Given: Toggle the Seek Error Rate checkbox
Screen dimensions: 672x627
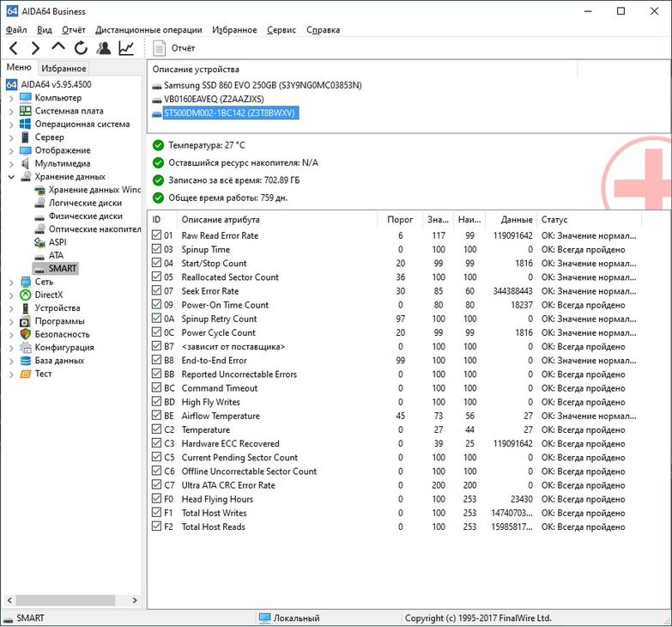Looking at the screenshot, I should pyautogui.click(x=156, y=290).
